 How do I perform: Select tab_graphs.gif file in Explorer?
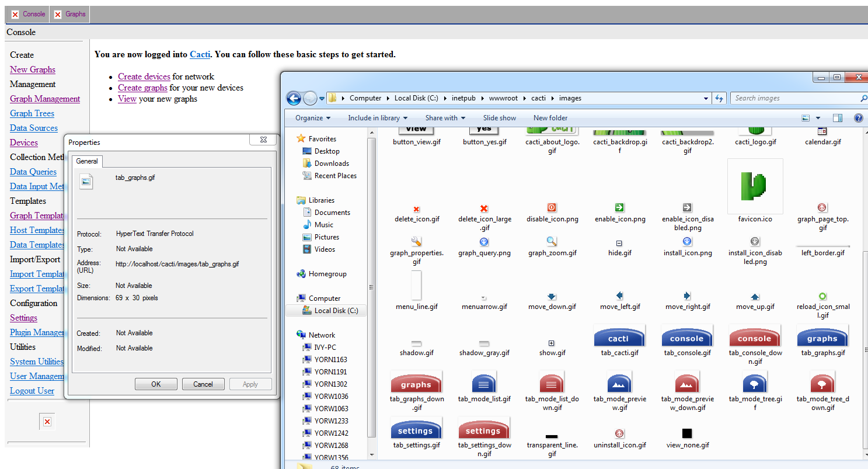(x=822, y=336)
